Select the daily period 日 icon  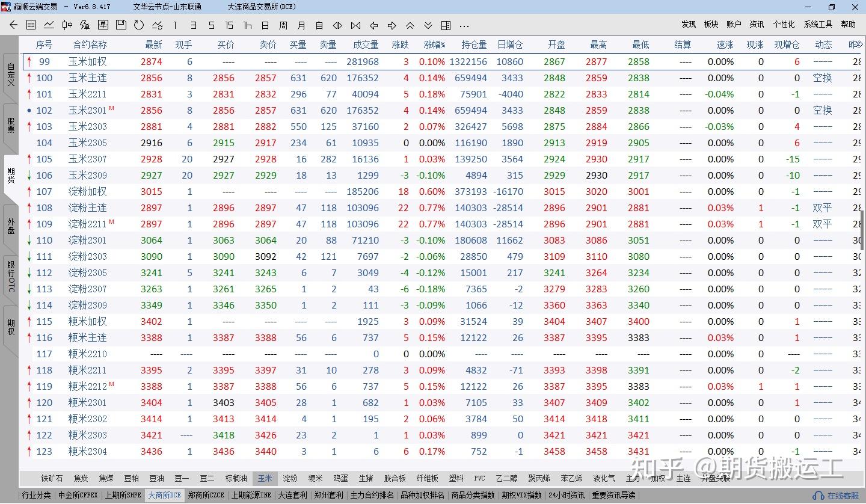[265, 25]
